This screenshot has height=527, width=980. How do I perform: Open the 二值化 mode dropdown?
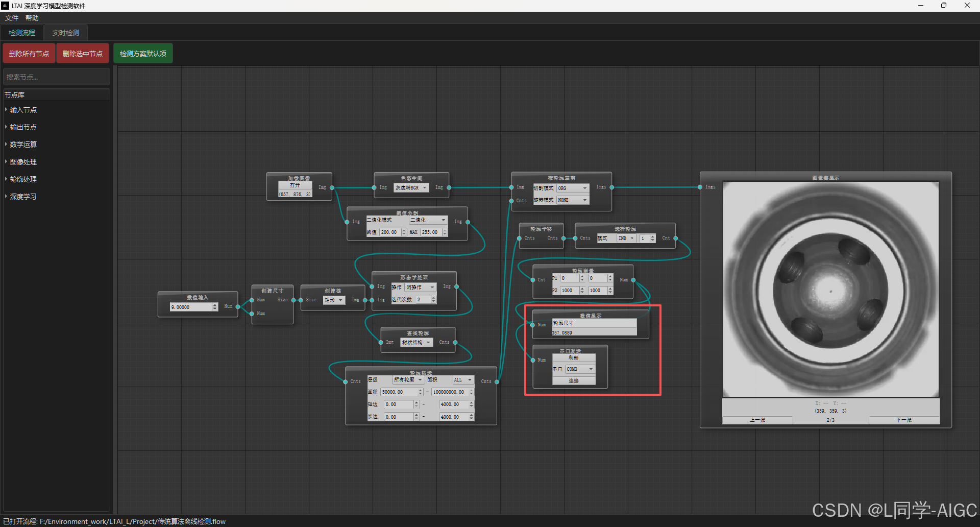click(x=428, y=220)
